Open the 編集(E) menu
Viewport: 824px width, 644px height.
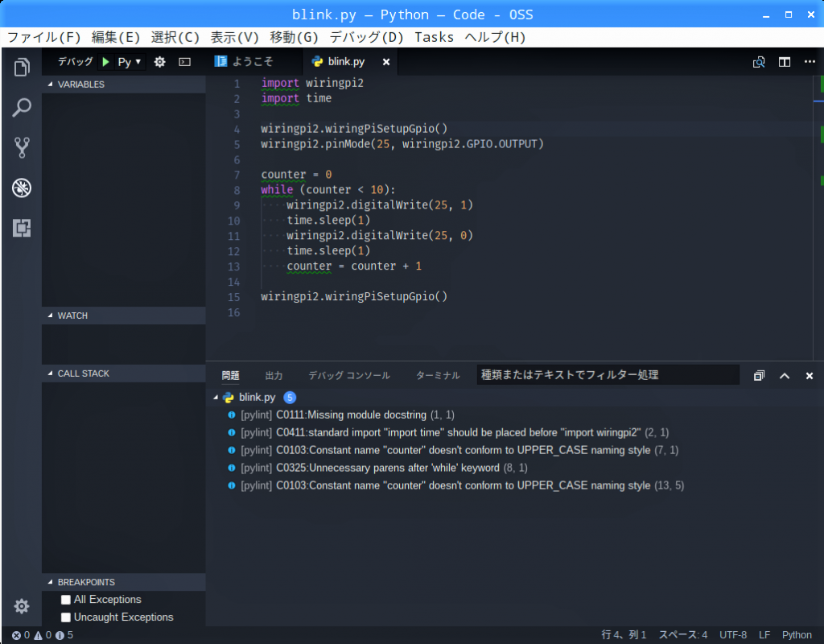tap(116, 37)
